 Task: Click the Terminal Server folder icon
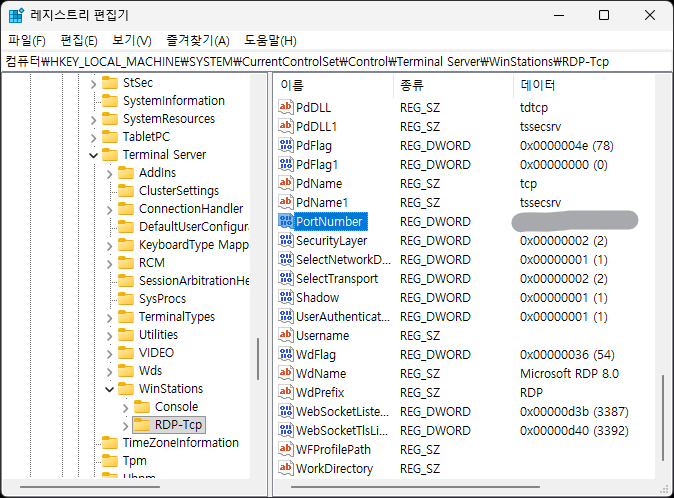[x=109, y=155]
